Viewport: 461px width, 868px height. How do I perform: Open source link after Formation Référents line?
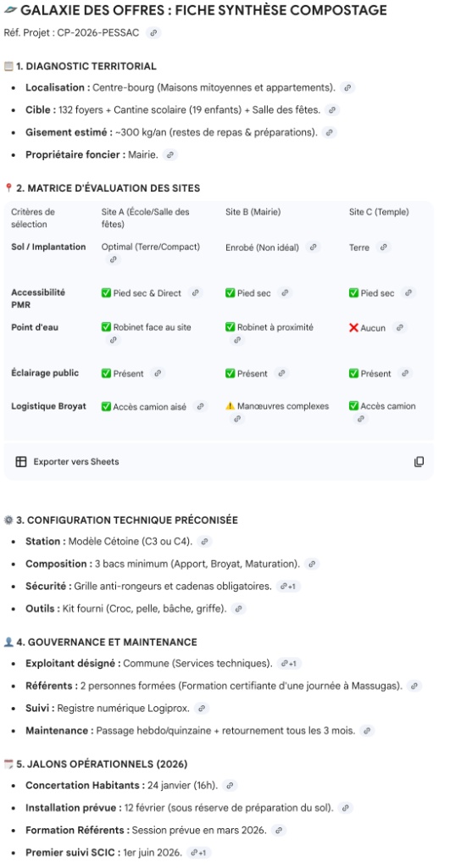pos(279,830)
